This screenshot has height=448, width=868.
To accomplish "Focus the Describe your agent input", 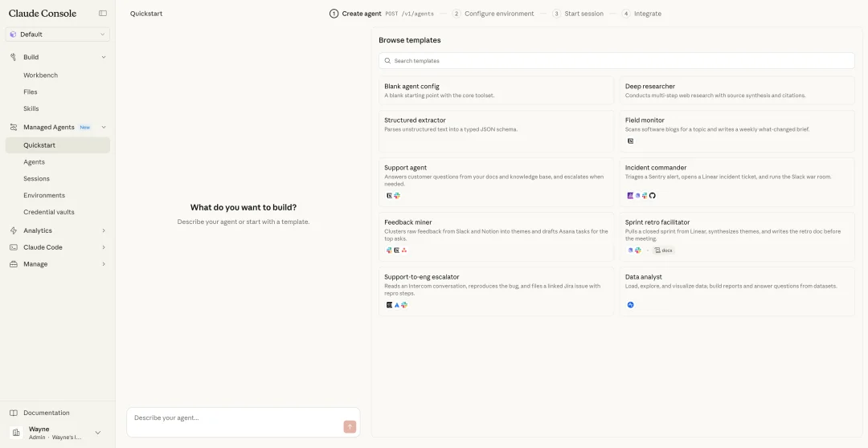I will point(233,417).
